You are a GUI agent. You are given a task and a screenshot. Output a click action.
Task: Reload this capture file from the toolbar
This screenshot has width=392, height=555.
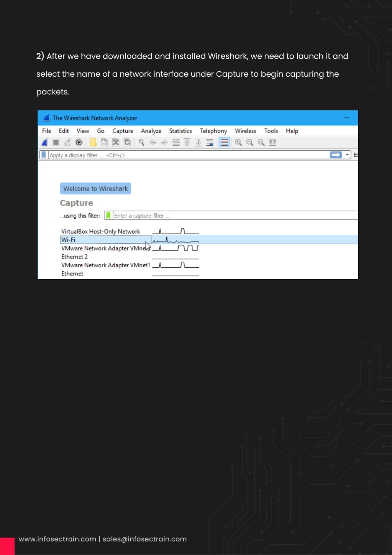point(127,143)
